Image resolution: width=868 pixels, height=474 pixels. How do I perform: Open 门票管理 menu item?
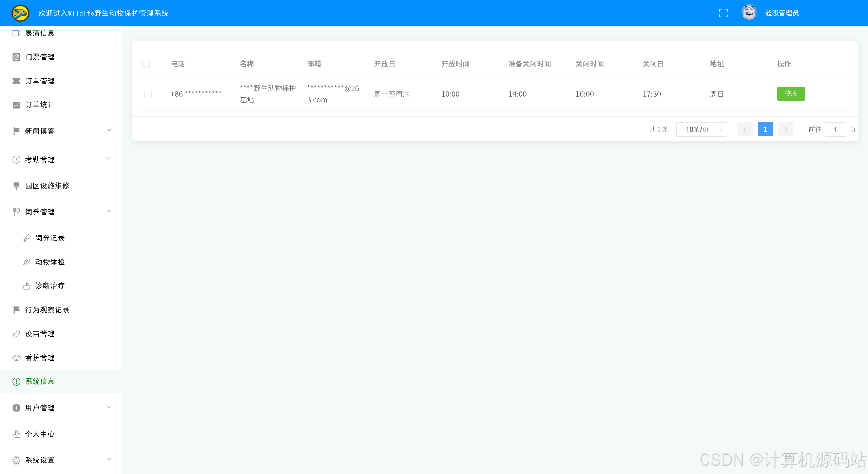click(x=61, y=57)
